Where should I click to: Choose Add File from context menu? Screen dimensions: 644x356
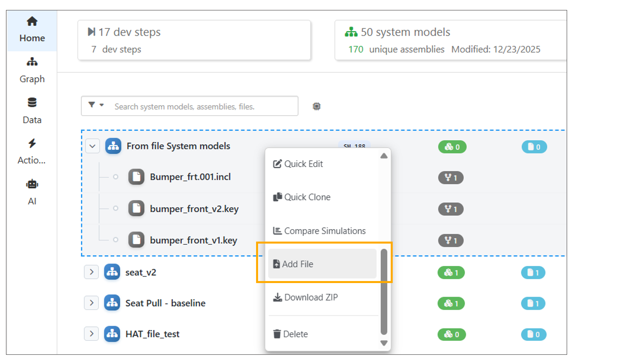coord(322,264)
